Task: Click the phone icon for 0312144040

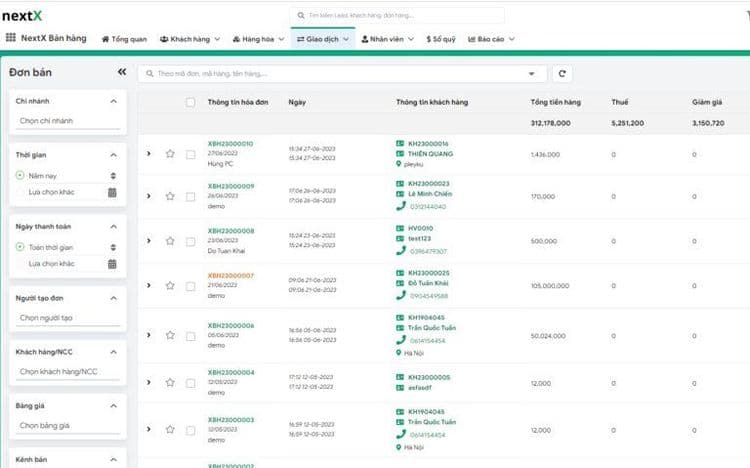Action: [401, 206]
